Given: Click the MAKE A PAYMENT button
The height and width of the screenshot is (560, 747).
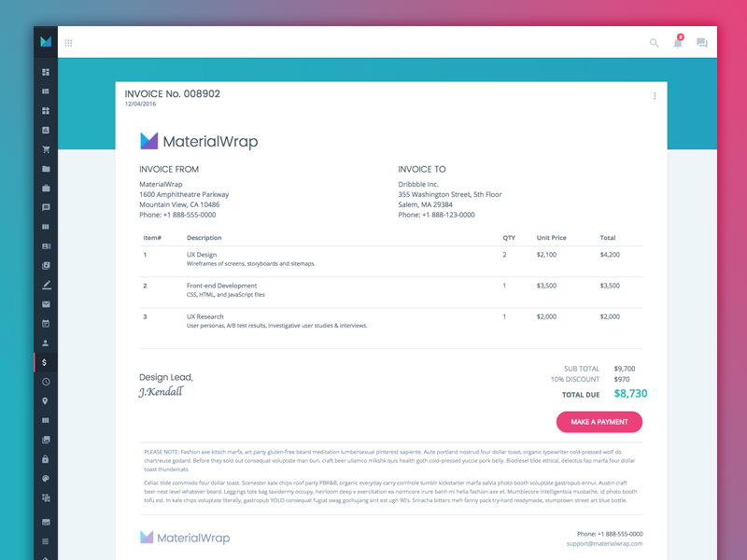Looking at the screenshot, I should point(599,422).
